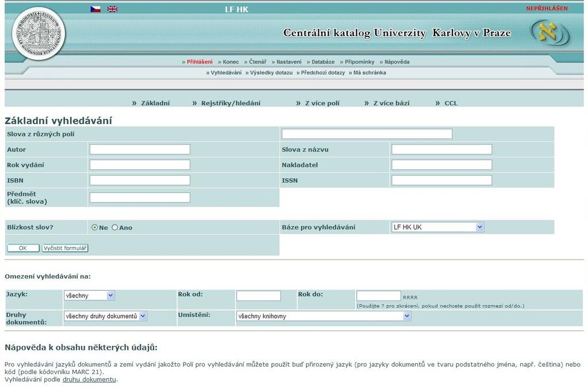Screen dimensions: 588x389
Task: Switch language with the Czech flag icon
Action: (95, 9)
